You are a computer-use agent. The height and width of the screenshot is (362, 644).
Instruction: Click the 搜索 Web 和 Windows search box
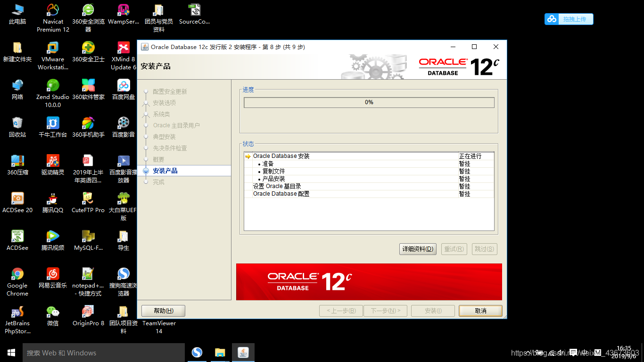click(x=104, y=353)
